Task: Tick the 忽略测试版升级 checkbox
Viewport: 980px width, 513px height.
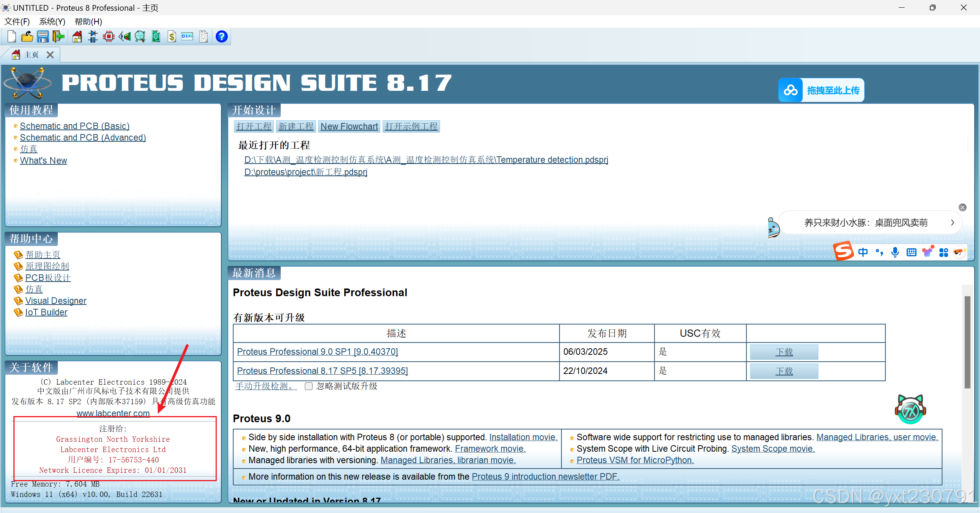Action: tap(309, 386)
